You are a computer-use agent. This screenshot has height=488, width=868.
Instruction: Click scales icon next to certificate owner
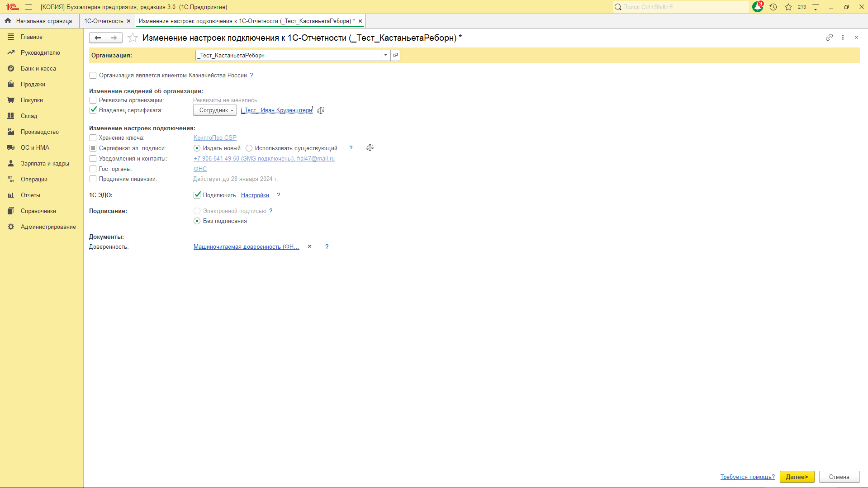point(321,110)
